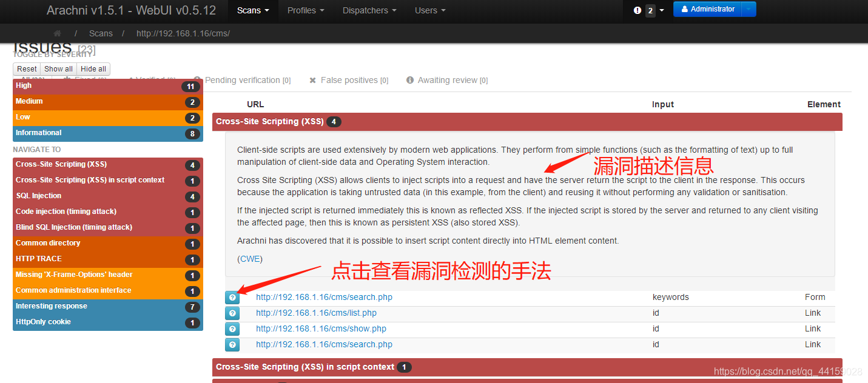868x383 pixels.
Task: Navigate to Code injection (timing attack)
Action: point(108,212)
